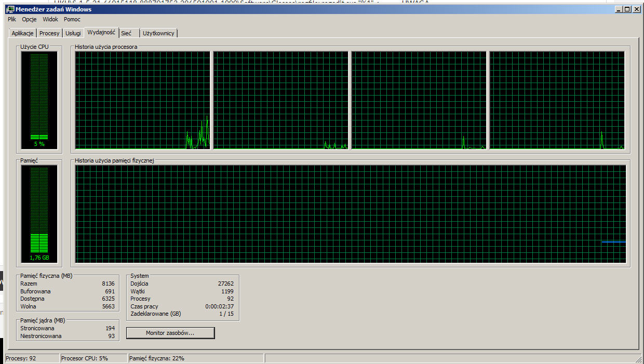Click the Pamięć 1,76 GB gauge

[39, 214]
